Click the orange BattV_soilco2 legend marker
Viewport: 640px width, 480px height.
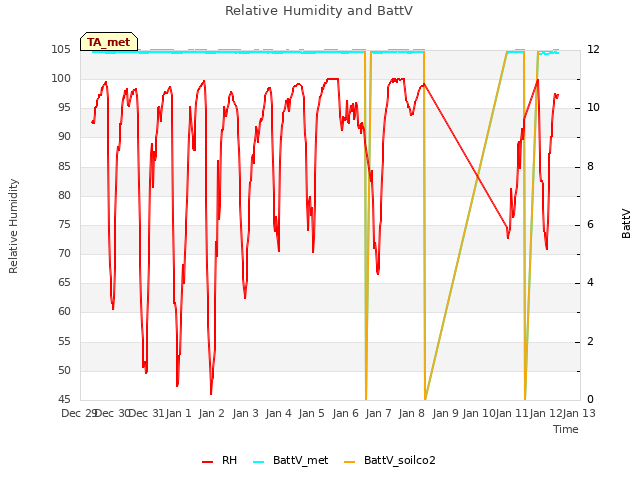tap(350, 462)
